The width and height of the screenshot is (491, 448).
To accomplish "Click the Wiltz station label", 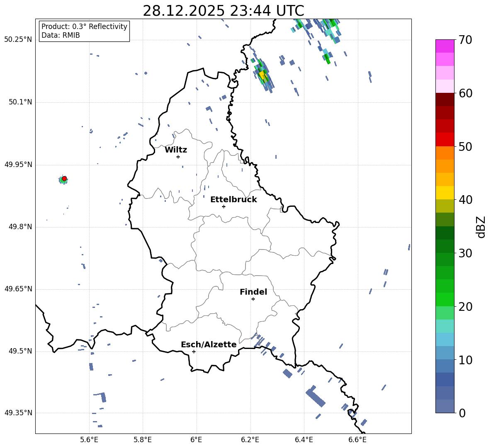I will pyautogui.click(x=176, y=150).
